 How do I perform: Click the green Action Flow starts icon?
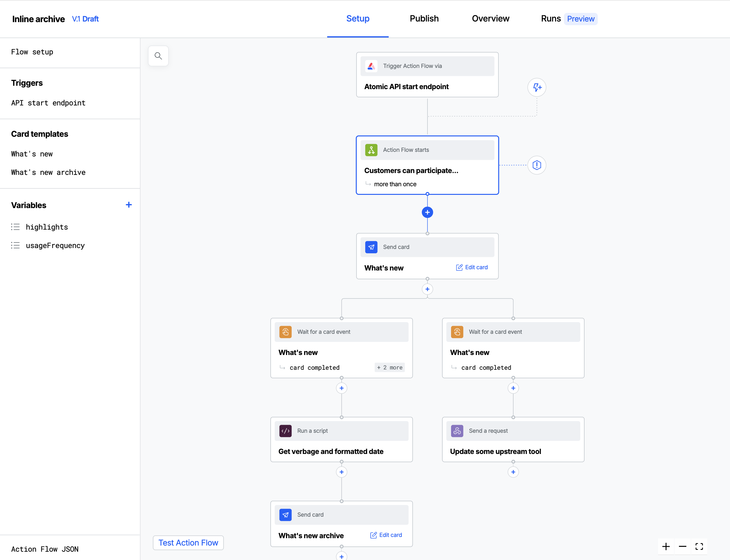371,150
